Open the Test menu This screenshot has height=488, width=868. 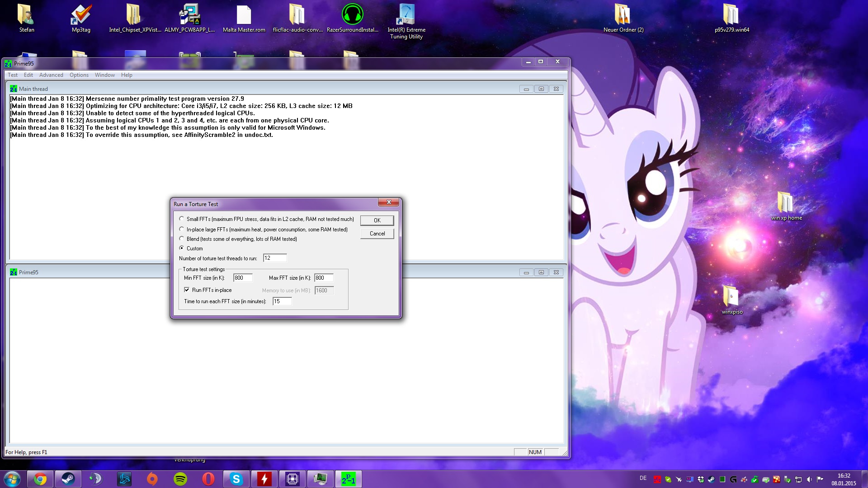[13, 75]
